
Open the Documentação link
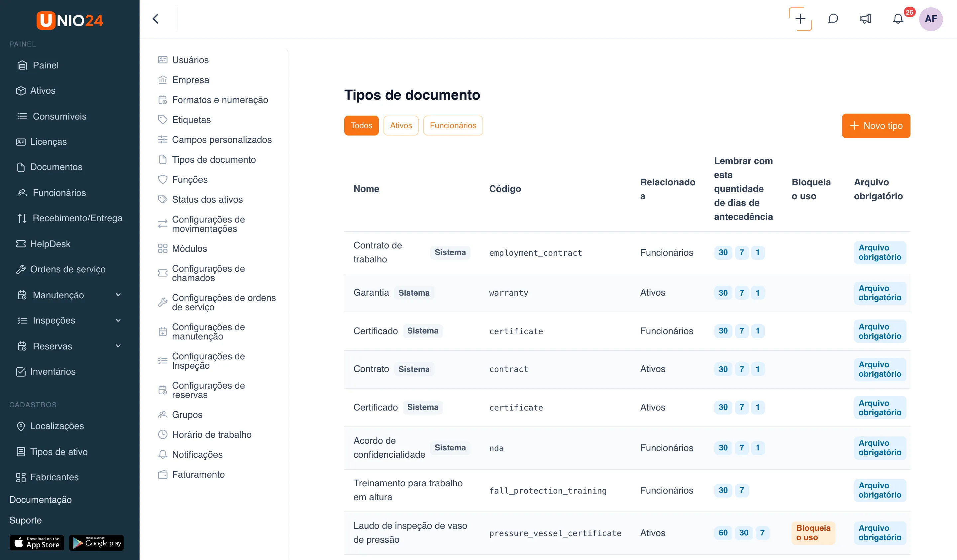point(40,500)
